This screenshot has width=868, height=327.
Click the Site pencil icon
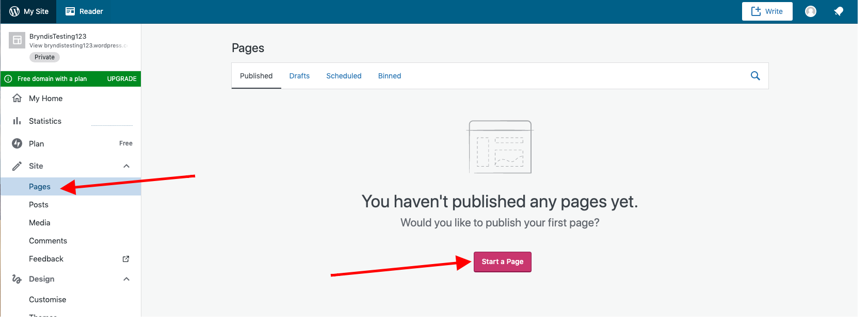[x=17, y=166]
